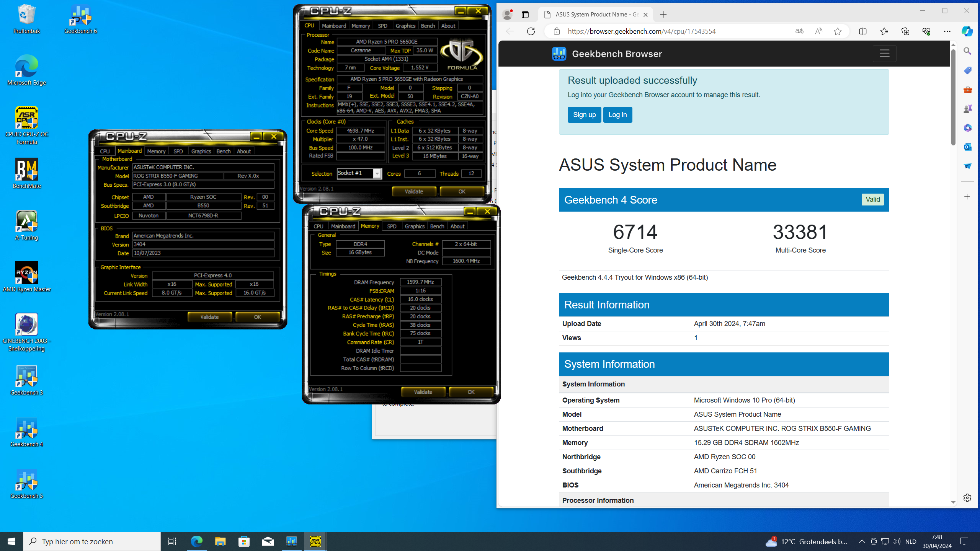Viewport: 980px width, 551px height.
Task: Click browser page vertical scrollbar
Action: point(953,98)
